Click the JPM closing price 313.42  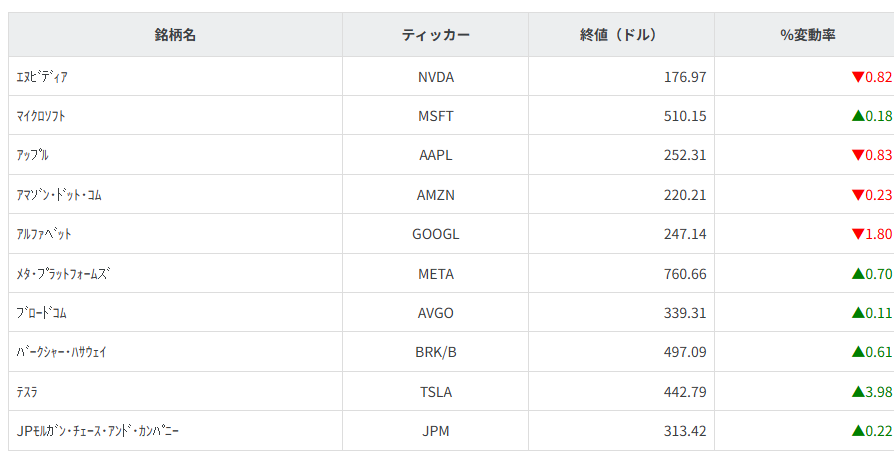point(685,431)
